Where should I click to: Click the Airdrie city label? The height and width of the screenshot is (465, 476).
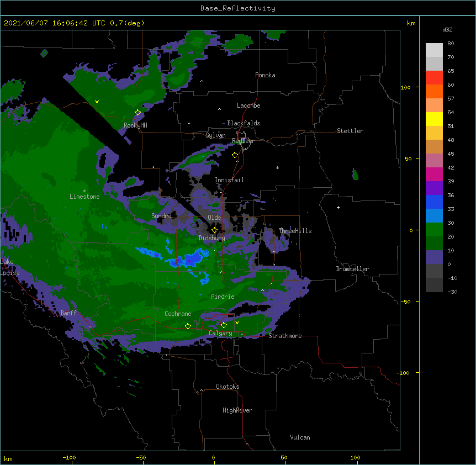pos(223,297)
